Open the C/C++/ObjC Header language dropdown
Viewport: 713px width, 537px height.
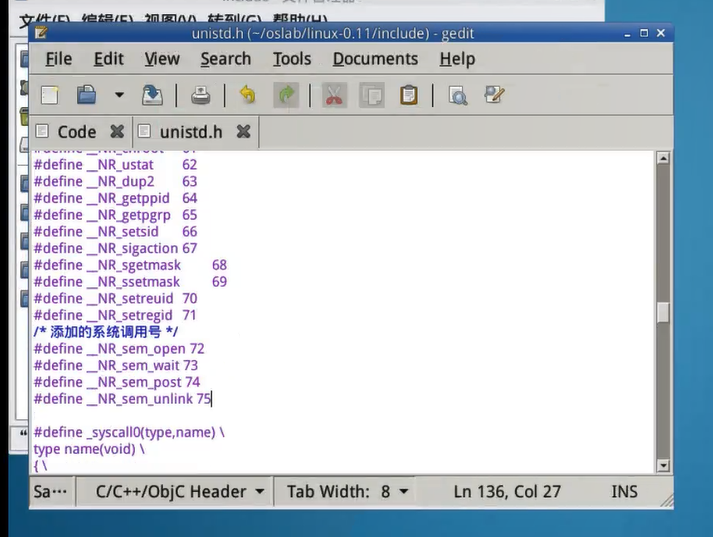[x=180, y=491]
